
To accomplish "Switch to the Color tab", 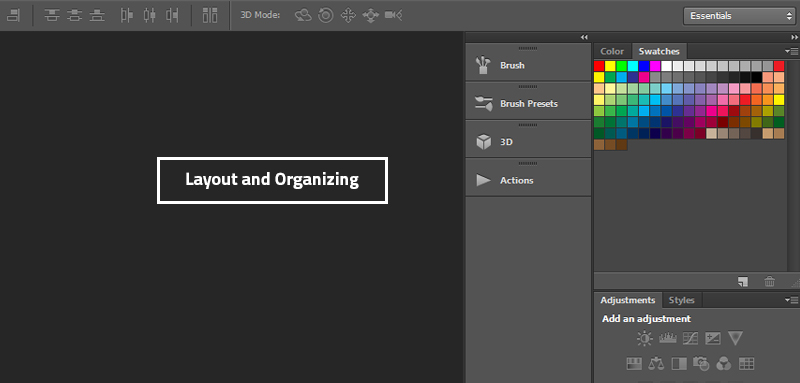I will [612, 51].
